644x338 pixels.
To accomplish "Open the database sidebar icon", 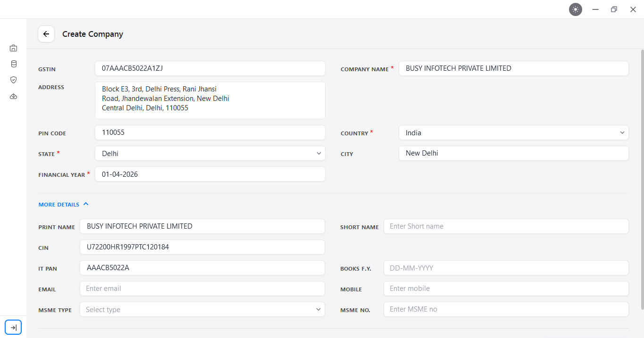I will [x=13, y=64].
